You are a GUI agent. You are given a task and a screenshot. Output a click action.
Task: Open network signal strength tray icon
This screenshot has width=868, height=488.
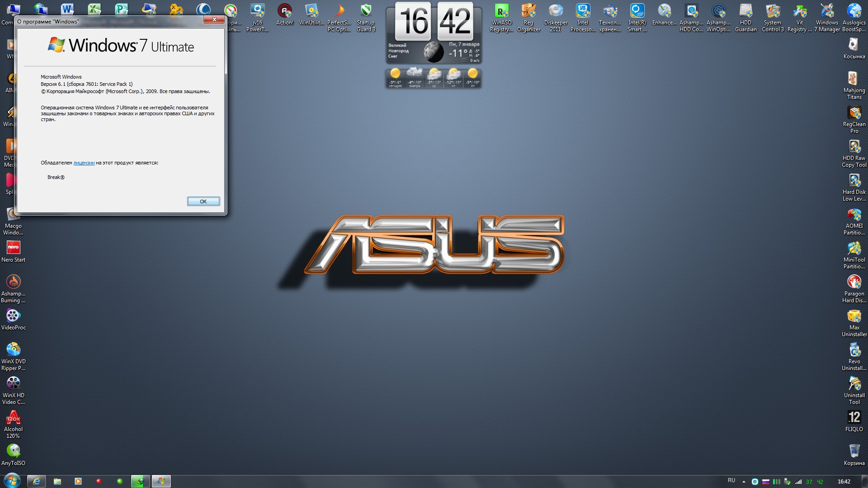click(x=798, y=482)
